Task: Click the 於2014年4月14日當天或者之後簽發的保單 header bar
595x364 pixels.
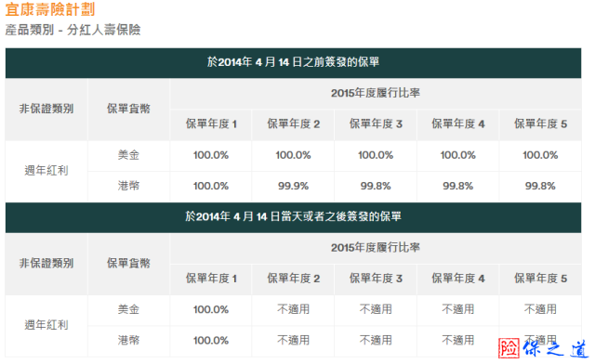Action: [293, 217]
